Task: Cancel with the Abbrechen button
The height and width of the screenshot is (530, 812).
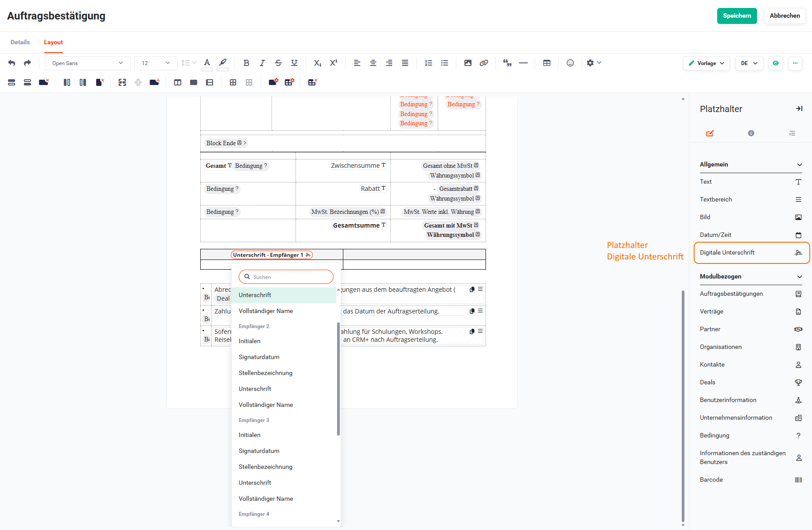Action: 785,16
